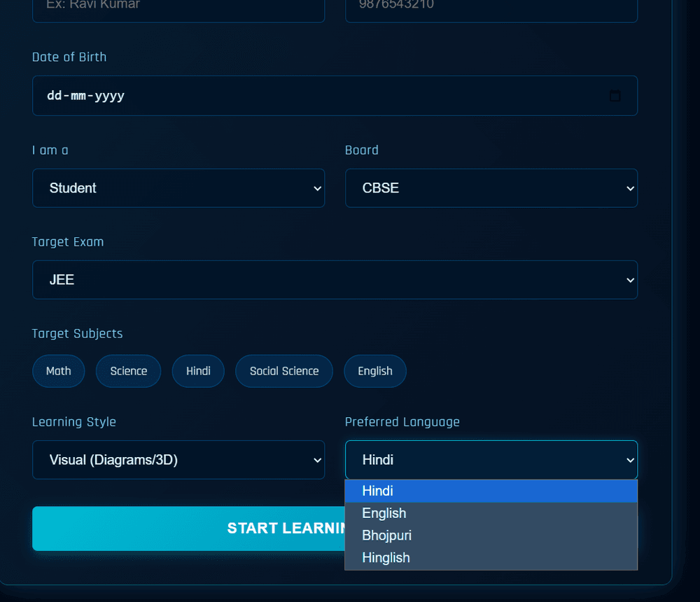Open the Target Exam dropdown showing JEE
This screenshot has height=602, width=700.
click(x=335, y=280)
